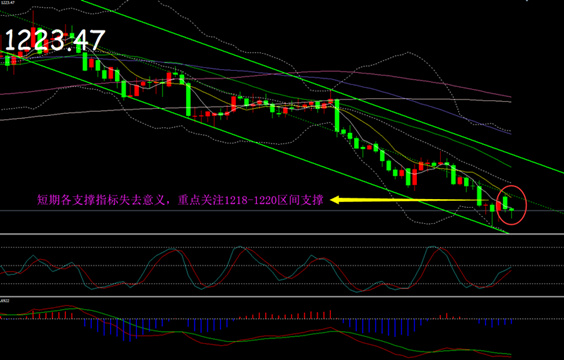Click the yellow arrow head pointing left
The image size is (564, 360).
pyautogui.click(x=335, y=200)
